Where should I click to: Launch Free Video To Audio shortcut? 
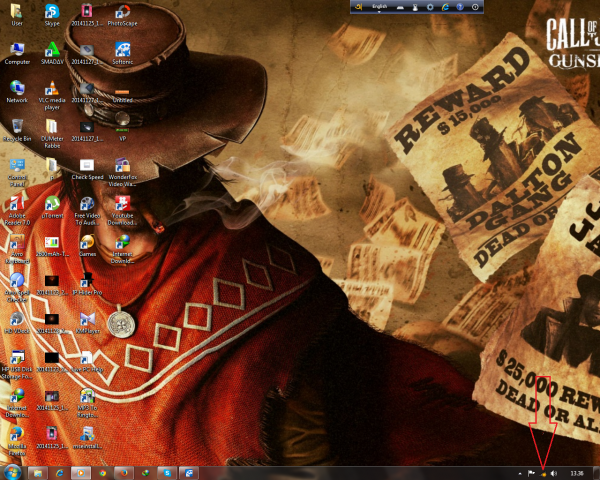coord(87,211)
